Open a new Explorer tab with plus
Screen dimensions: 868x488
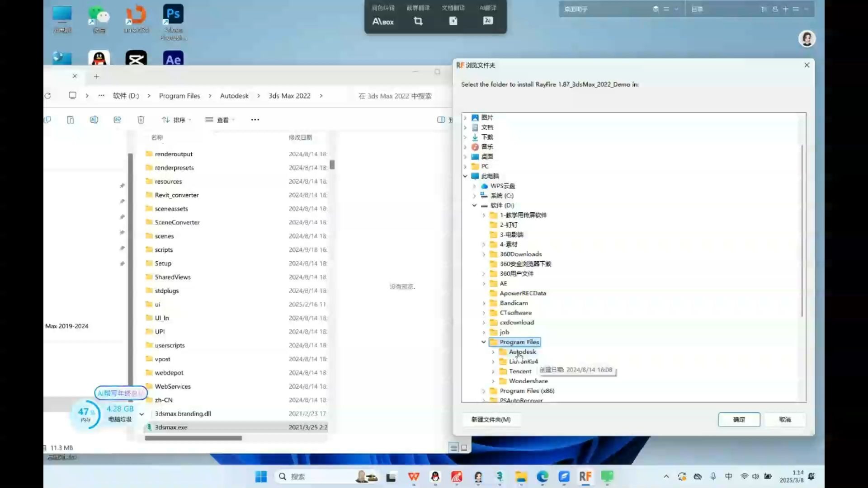coord(96,76)
